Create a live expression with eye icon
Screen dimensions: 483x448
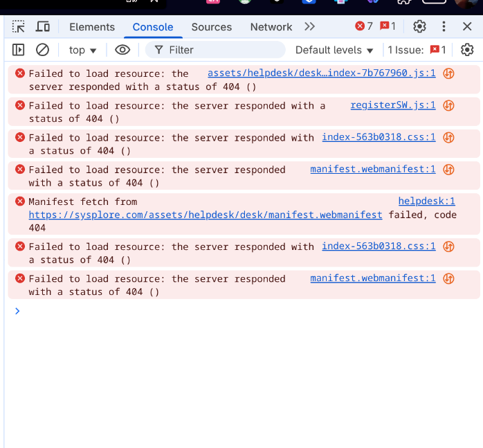coord(122,50)
